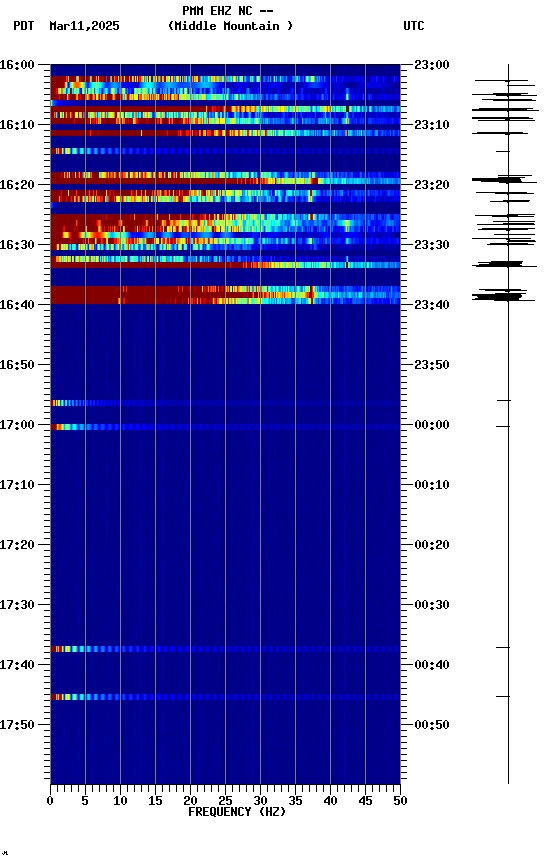Click the 35 Hz frequency tick label

295,801
